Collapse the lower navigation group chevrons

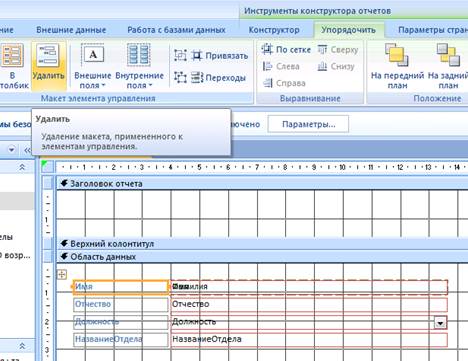pyautogui.click(x=22, y=346)
